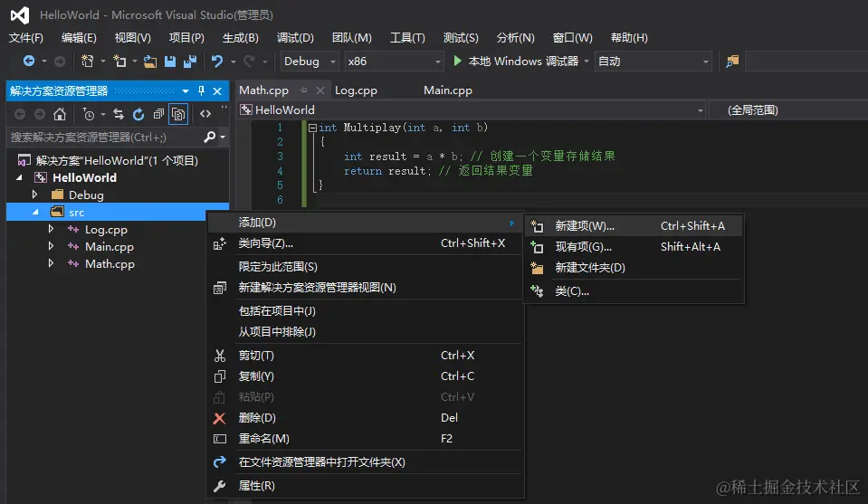Pin the Solution Explorer panel
This screenshot has width=868, height=504.
coord(201,90)
